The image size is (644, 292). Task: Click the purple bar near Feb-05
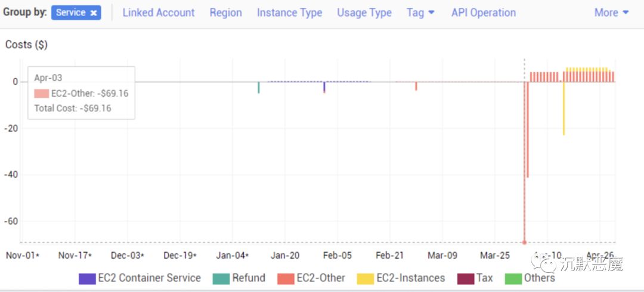pyautogui.click(x=324, y=86)
